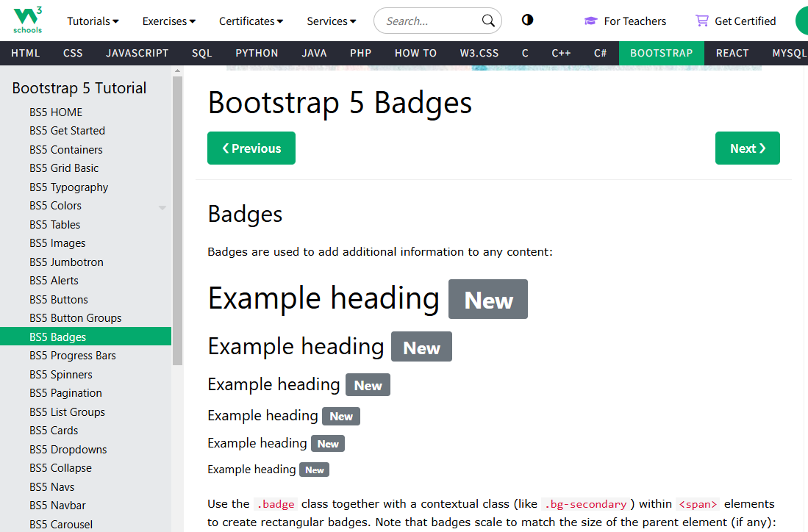This screenshot has height=532, width=808.
Task: Toggle dark mode contrast icon
Action: [x=527, y=20]
